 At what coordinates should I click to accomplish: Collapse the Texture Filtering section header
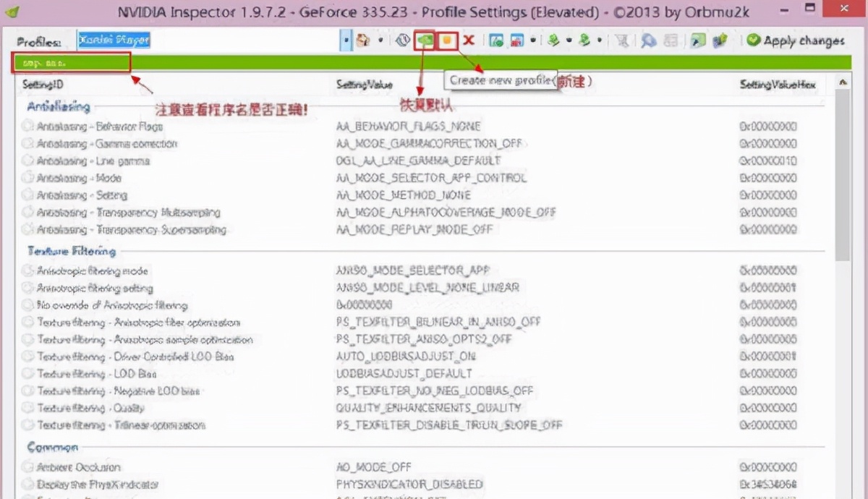71,252
